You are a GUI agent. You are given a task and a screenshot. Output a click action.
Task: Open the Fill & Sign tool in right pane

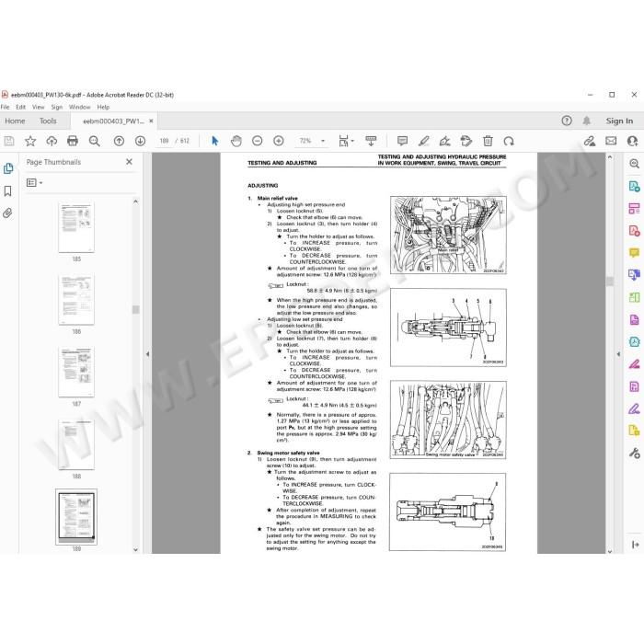point(635,408)
